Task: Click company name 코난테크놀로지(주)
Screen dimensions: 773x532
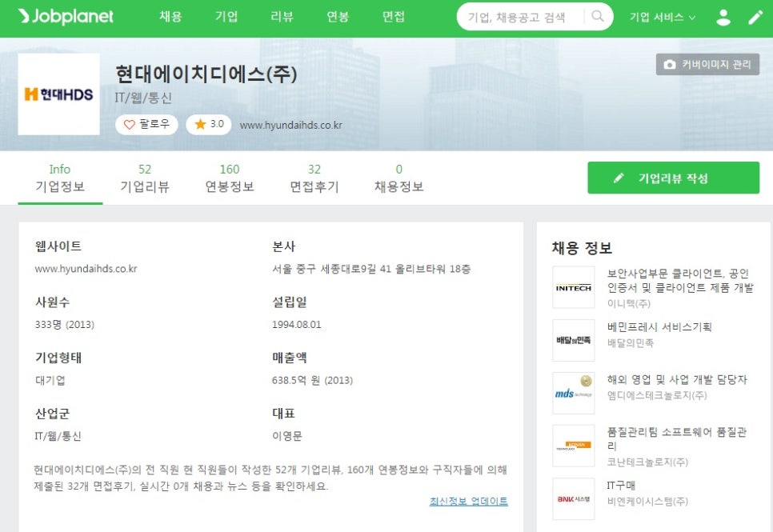Action: tap(647, 462)
